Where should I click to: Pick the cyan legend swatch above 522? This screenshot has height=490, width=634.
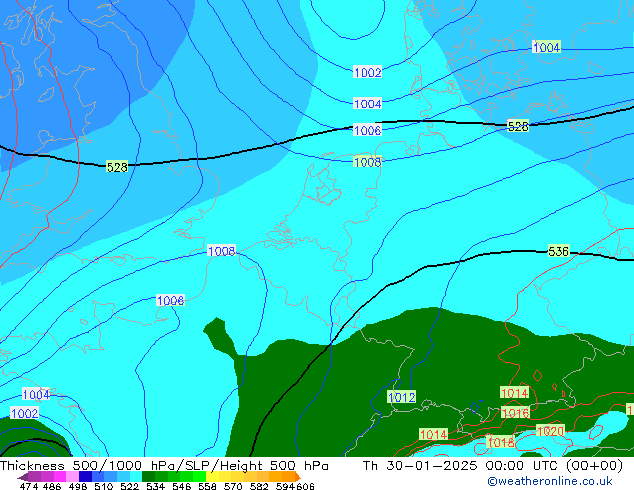pos(136,477)
